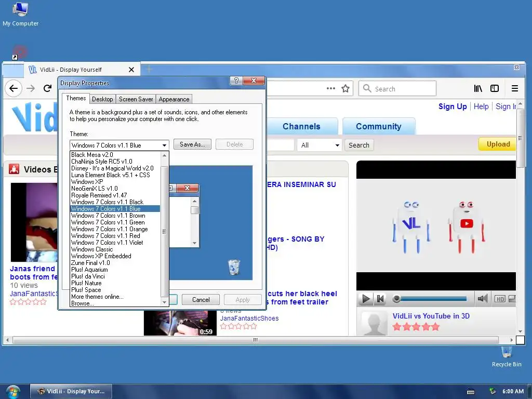Image resolution: width=532 pixels, height=399 pixels.
Task: Open browser hamburger menu
Action: [515, 88]
